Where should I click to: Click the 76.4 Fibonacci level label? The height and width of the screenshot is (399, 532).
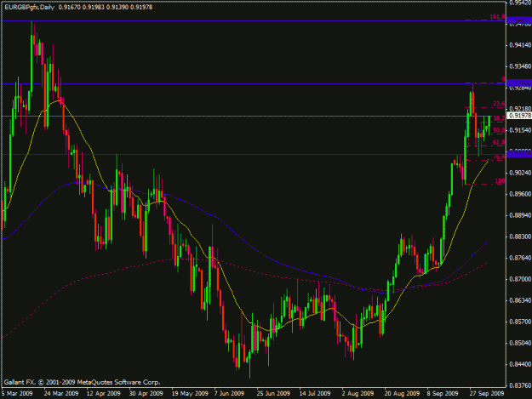(499, 157)
